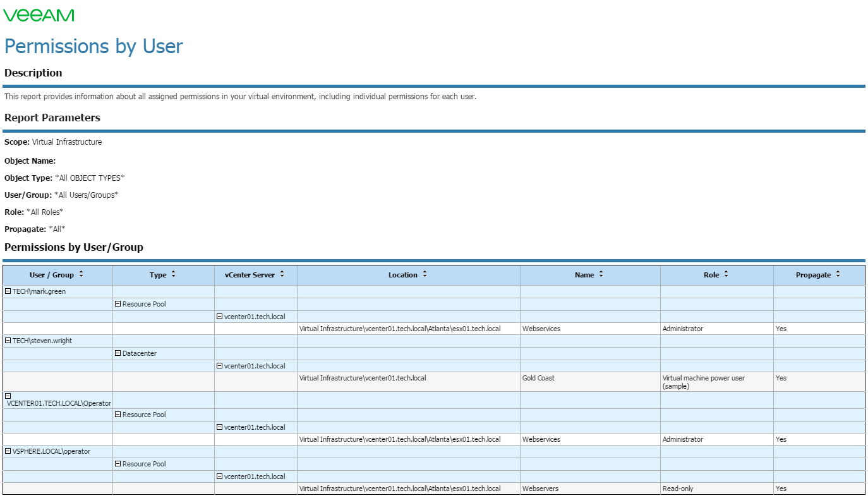Collapse the Datacenter type row

point(118,353)
